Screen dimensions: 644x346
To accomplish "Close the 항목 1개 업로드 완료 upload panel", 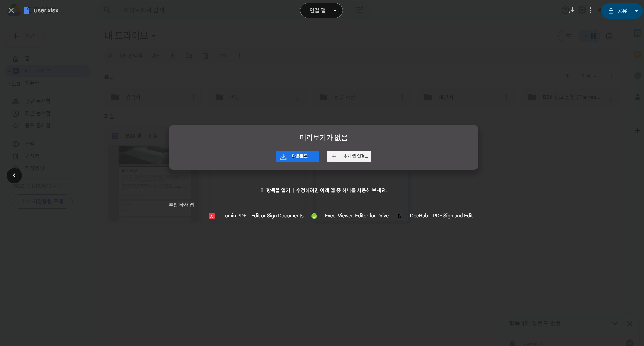I will 630,324.
